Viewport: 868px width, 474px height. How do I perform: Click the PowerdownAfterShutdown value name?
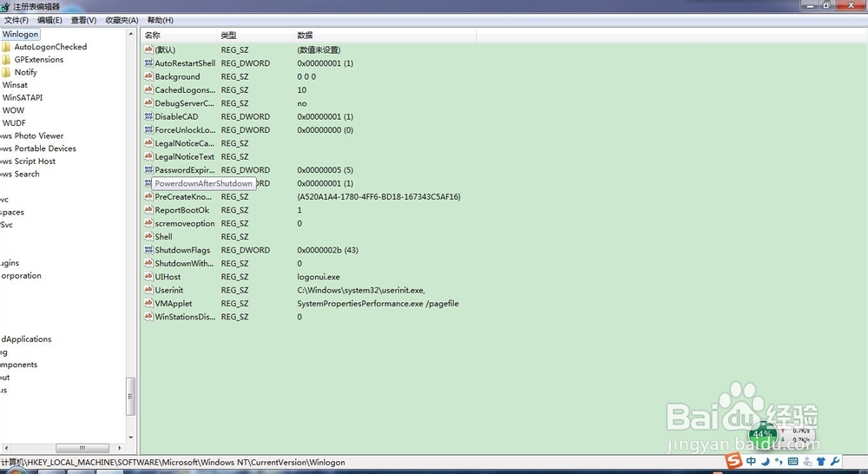point(203,183)
